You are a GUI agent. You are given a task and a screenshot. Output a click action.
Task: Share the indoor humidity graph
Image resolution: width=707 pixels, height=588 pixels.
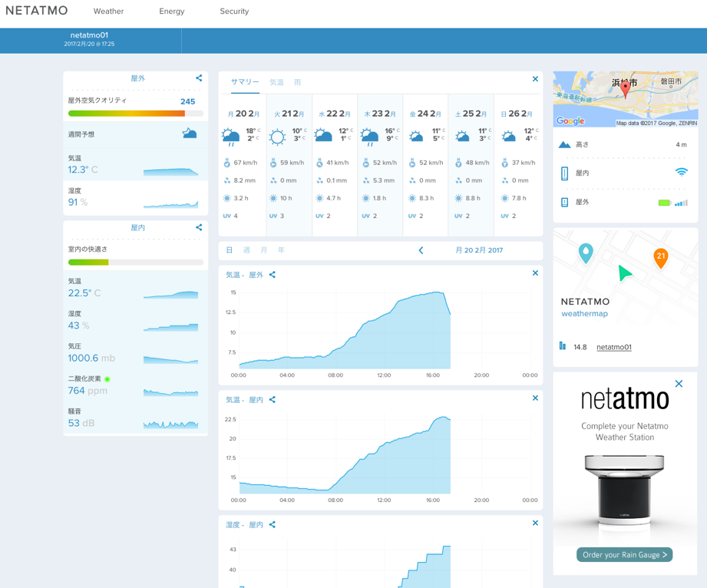273,524
